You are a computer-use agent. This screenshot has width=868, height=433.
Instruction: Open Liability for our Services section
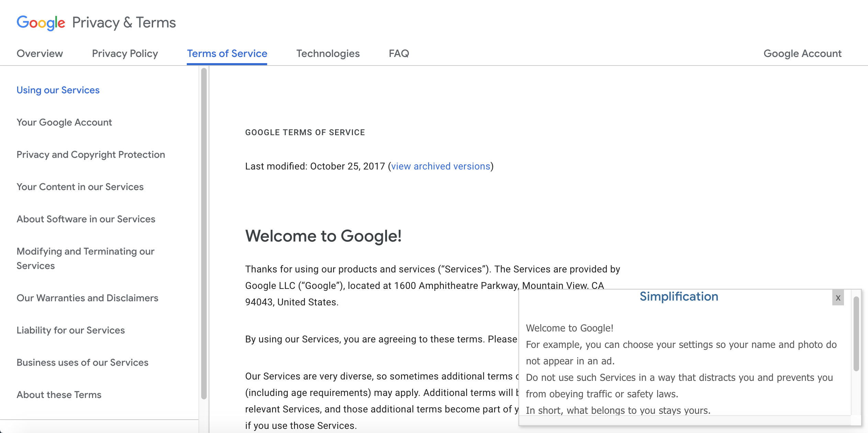coord(71,330)
